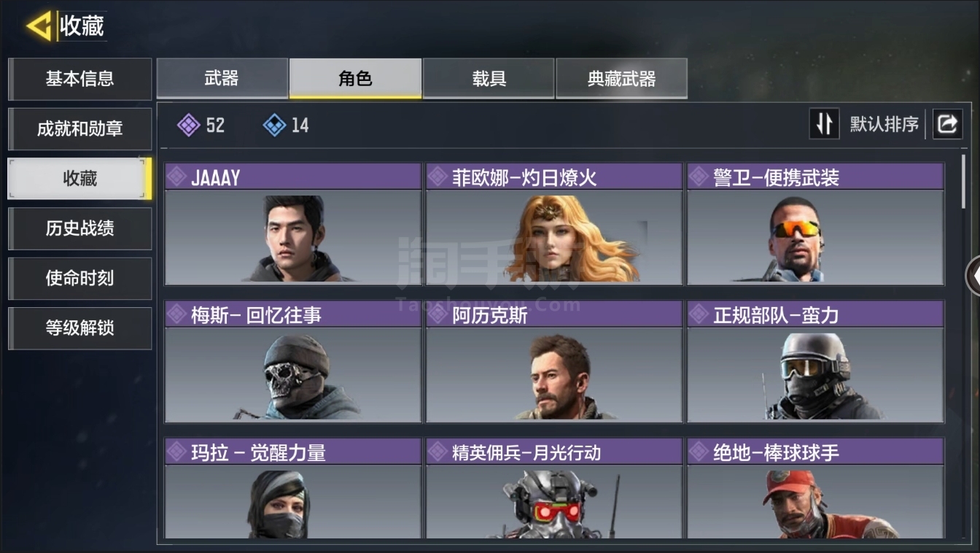
Task: Open 基本信息 in the sidebar
Action: click(79, 79)
